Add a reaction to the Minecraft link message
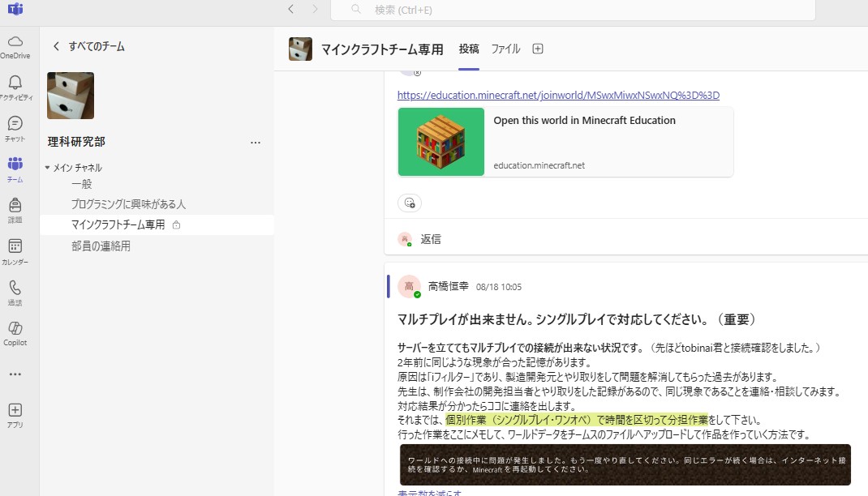This screenshot has width=868, height=496. (410, 203)
